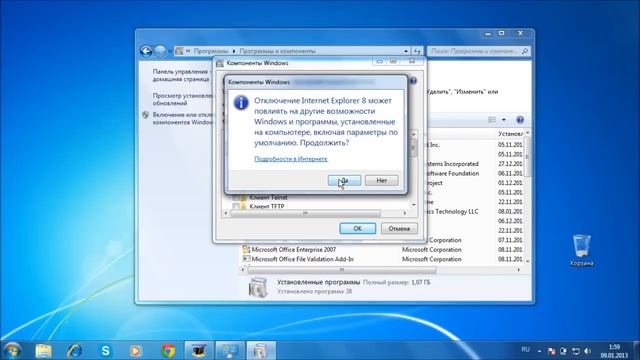Confirm with the Да button

coord(344,180)
